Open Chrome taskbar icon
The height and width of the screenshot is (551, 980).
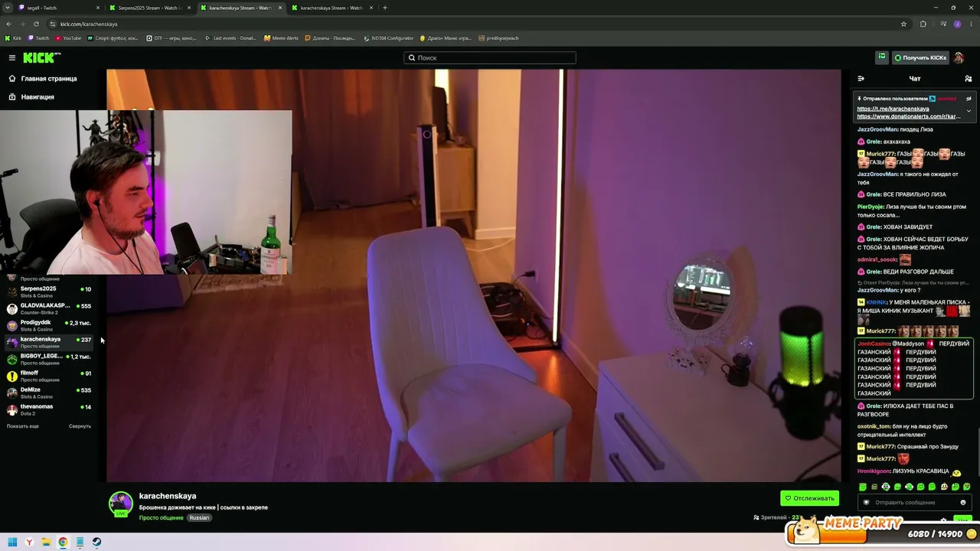[63, 542]
